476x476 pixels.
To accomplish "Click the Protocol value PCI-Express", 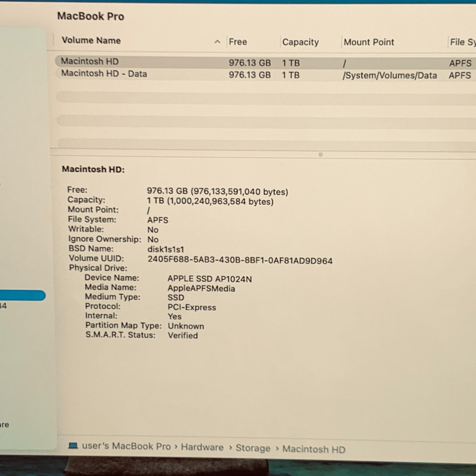I will (192, 307).
